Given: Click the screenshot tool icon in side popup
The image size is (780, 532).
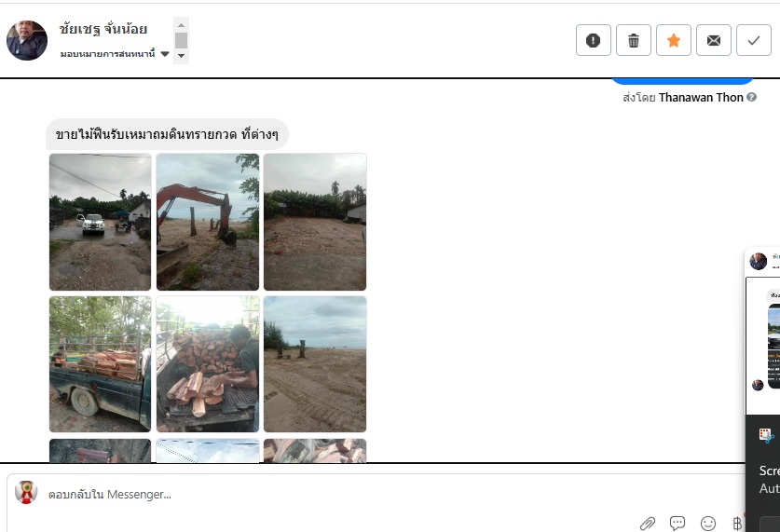Looking at the screenshot, I should point(766,435).
